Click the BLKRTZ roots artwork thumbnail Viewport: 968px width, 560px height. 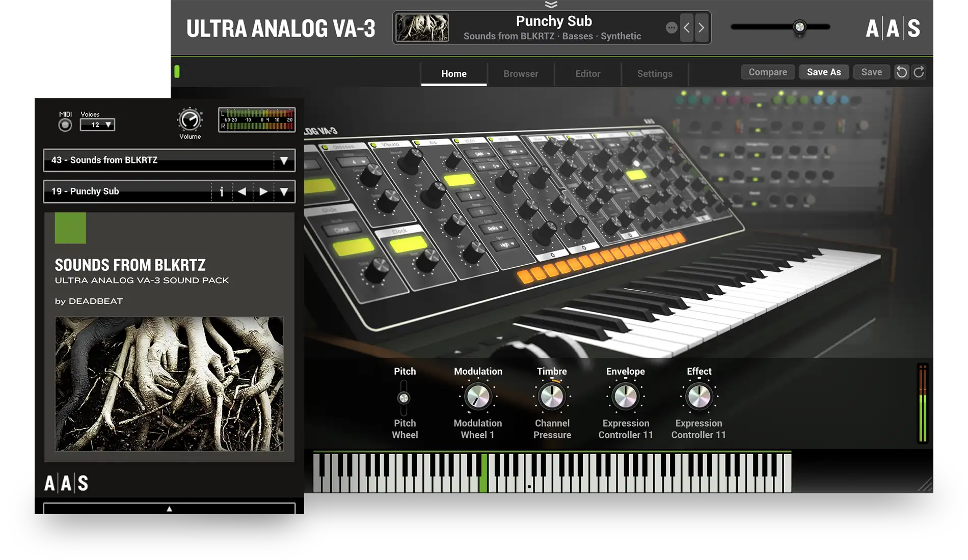click(422, 27)
